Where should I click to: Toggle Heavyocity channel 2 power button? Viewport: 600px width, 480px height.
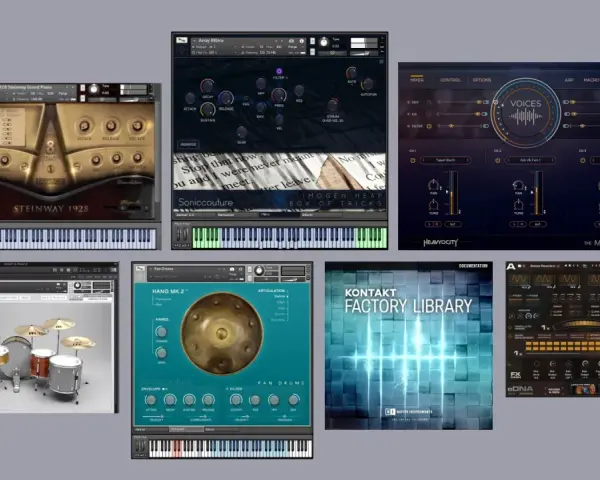pos(497,160)
